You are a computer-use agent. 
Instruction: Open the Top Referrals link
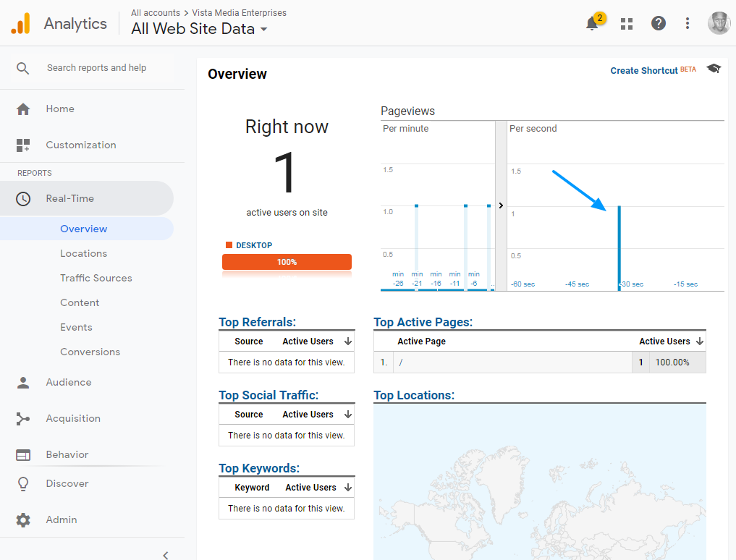(x=257, y=322)
